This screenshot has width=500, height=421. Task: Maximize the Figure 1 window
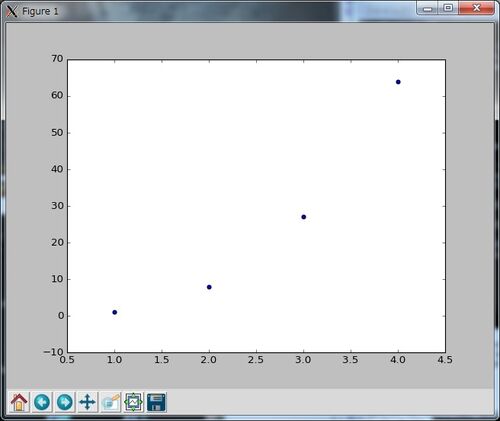coord(449,8)
